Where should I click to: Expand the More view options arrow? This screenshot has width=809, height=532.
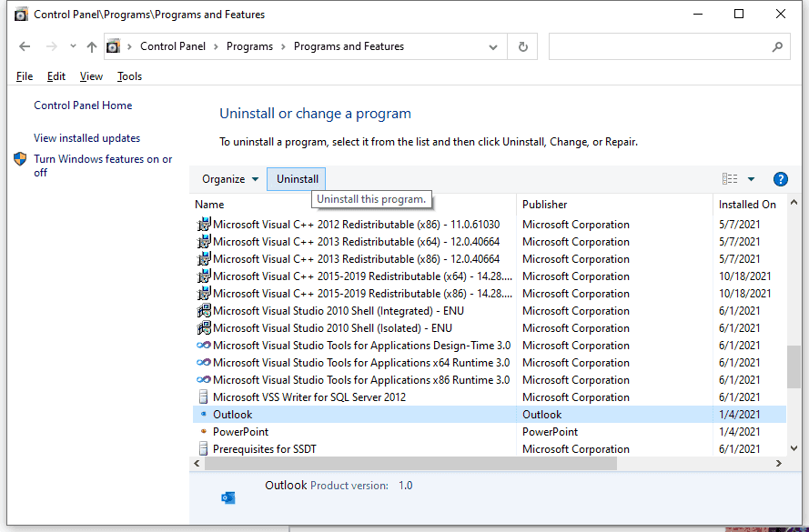coord(752,179)
